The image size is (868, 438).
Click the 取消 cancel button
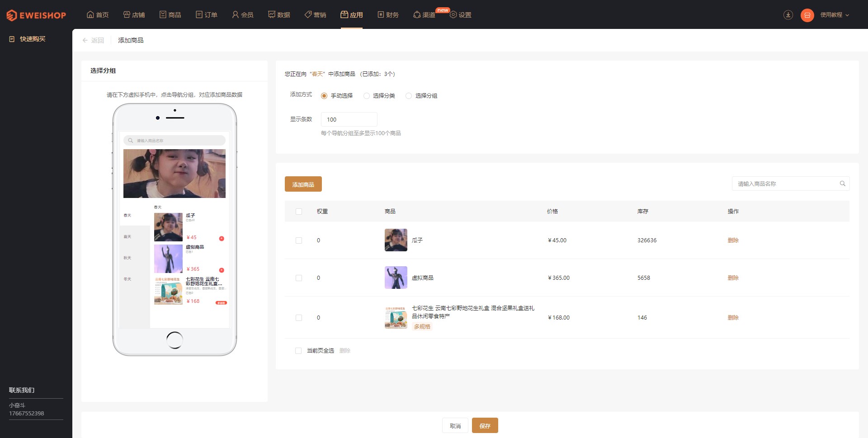tap(455, 426)
